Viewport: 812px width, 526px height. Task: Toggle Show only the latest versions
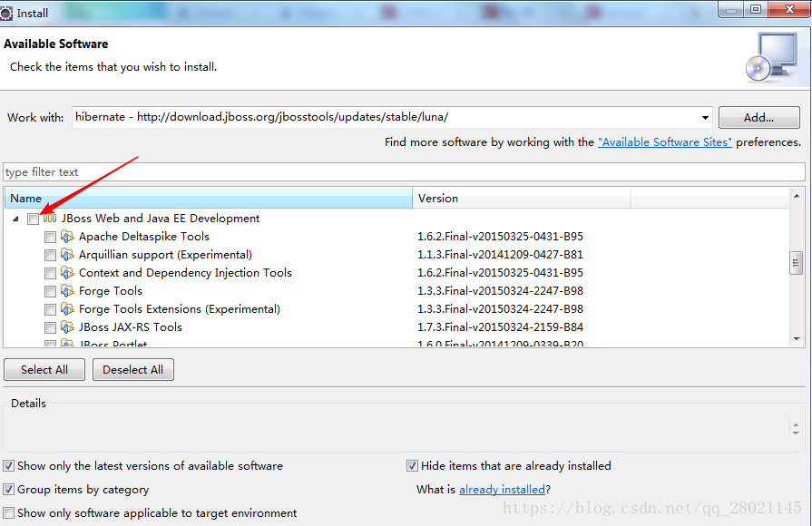9,466
